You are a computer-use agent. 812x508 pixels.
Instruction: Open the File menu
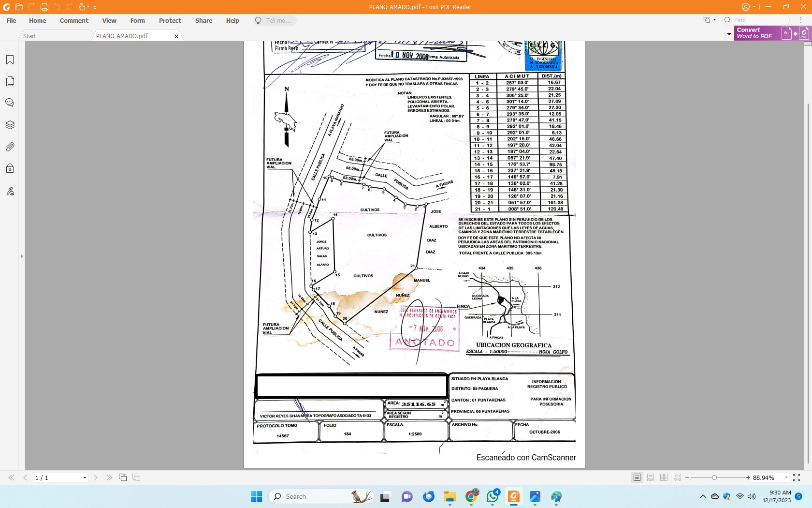pyautogui.click(x=10, y=20)
